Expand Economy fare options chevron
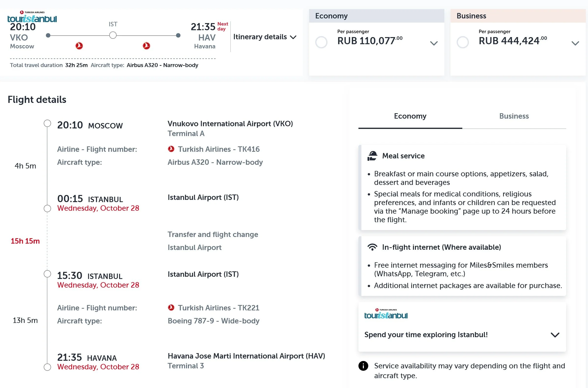Image resolution: width=588 pixels, height=388 pixels. click(434, 43)
